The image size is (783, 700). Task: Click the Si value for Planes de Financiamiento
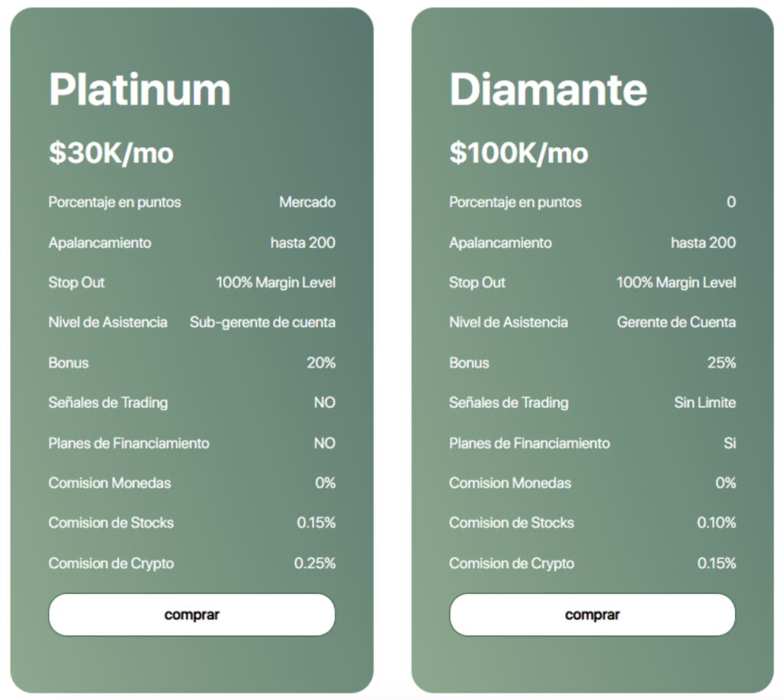click(729, 443)
